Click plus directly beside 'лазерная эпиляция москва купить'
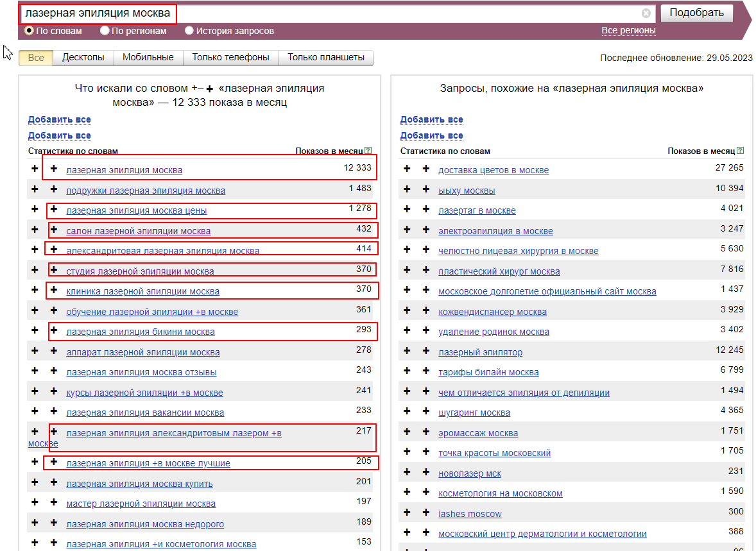 coord(54,482)
